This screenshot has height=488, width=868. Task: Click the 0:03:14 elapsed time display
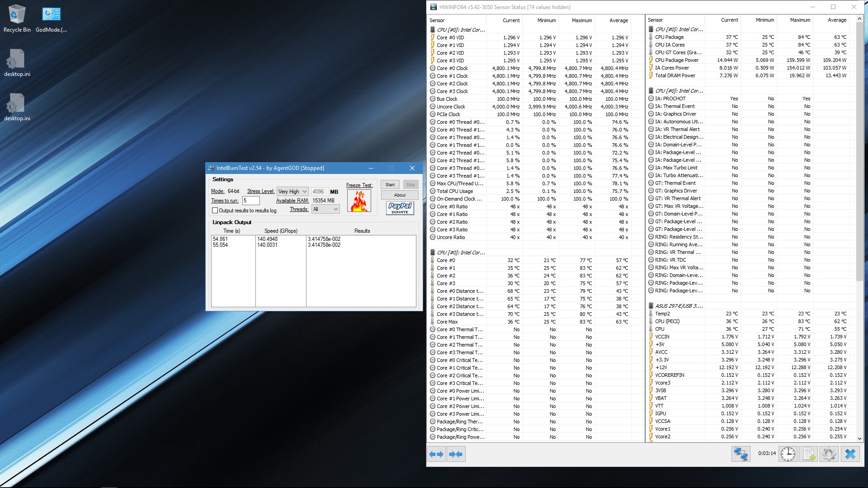[767, 453]
